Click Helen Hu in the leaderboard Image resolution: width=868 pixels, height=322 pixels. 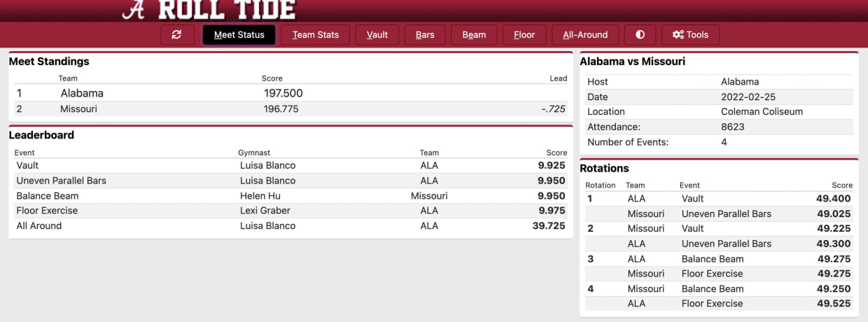(260, 196)
